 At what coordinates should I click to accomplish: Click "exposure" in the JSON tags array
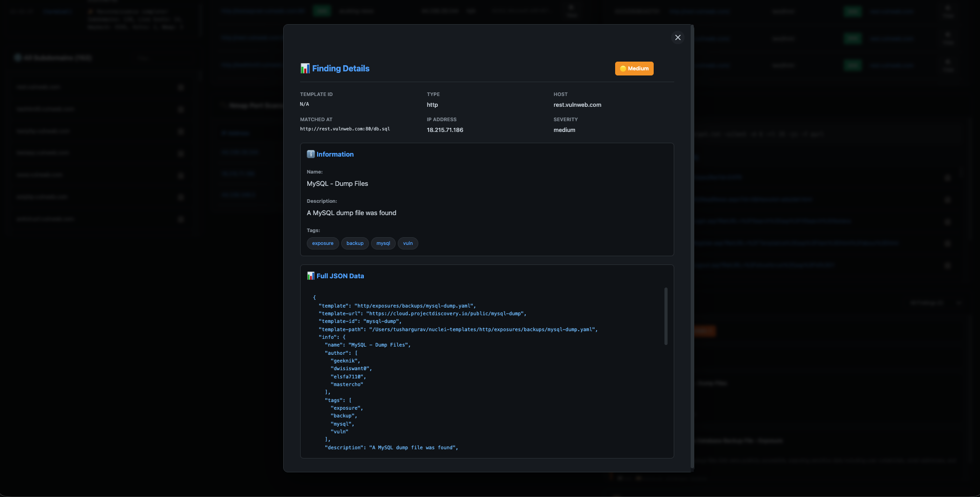347,408
